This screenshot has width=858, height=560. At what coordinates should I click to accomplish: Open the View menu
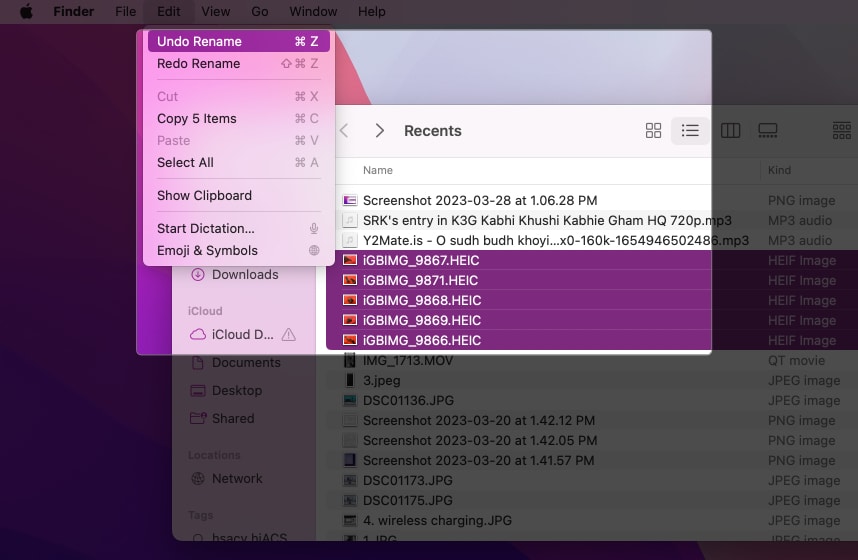click(216, 11)
